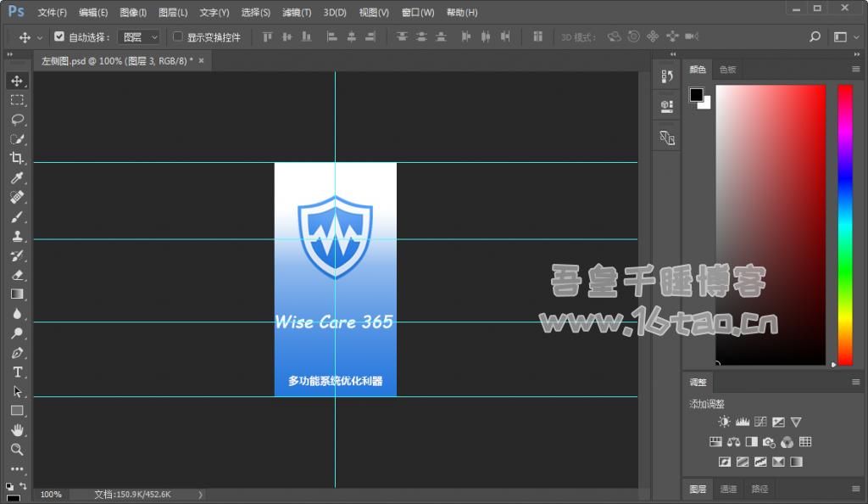The height and width of the screenshot is (504, 868).
Task: Close the 左侧图.psd document tab
Action: tap(202, 60)
